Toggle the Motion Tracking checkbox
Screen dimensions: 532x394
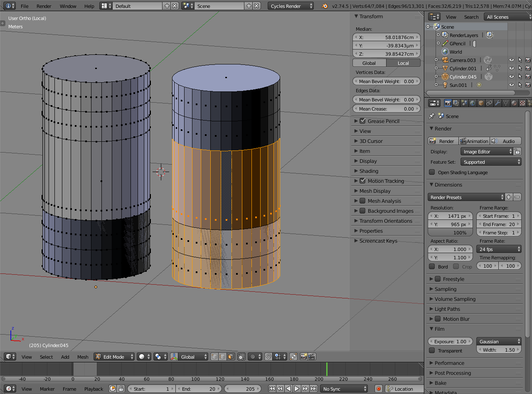(362, 181)
